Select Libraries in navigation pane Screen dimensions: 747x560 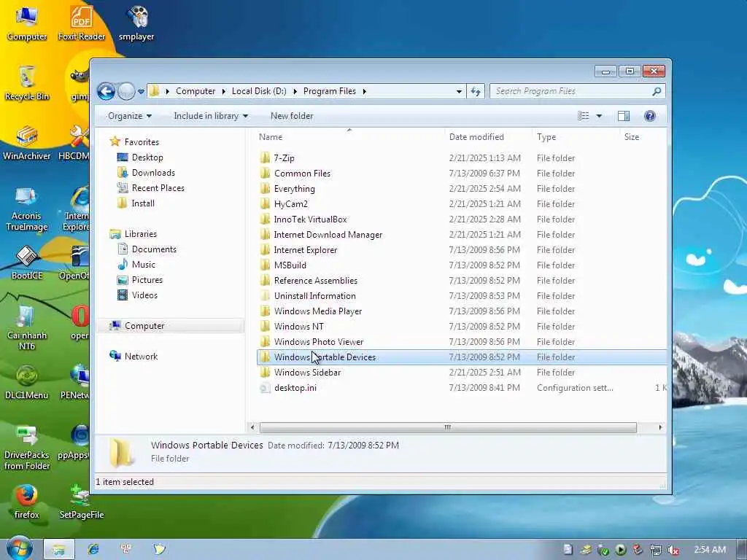(140, 234)
